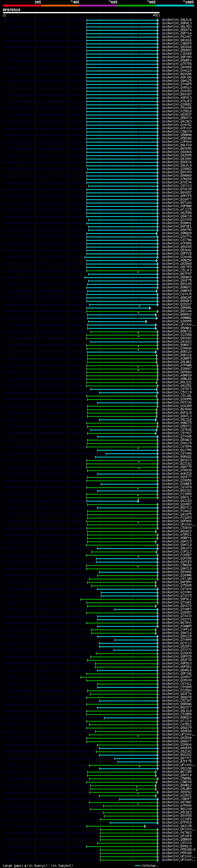The width and height of the screenshot is (197, 868).
Task: Select hit label UniRef100_Q9XHG8
Action: (177, 67)
